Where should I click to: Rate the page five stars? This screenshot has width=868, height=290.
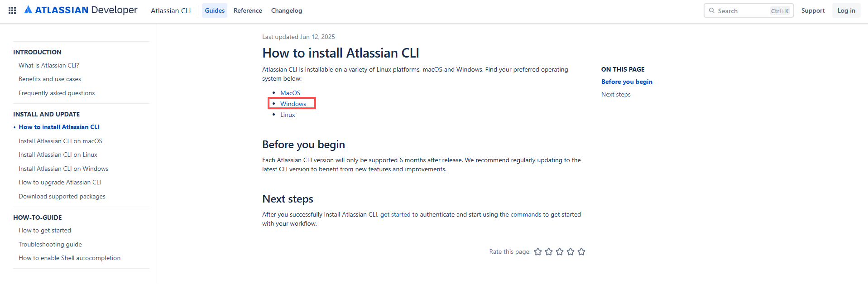pyautogui.click(x=581, y=251)
